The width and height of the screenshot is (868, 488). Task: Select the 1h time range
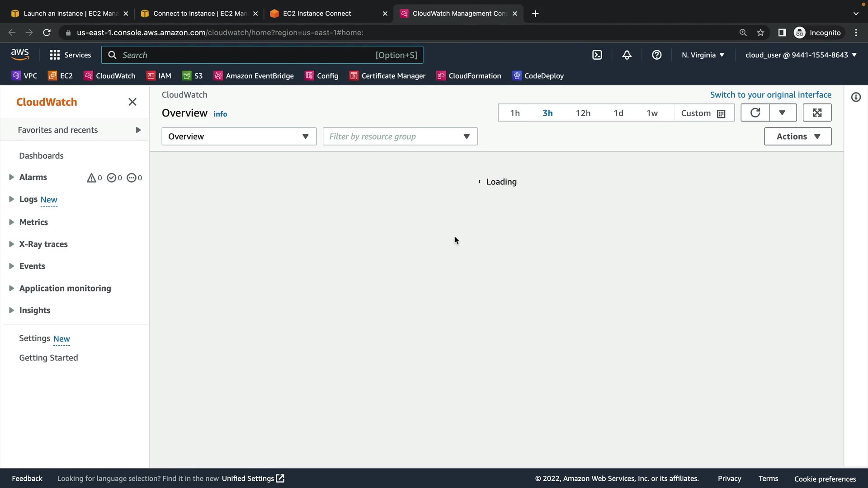coord(515,113)
